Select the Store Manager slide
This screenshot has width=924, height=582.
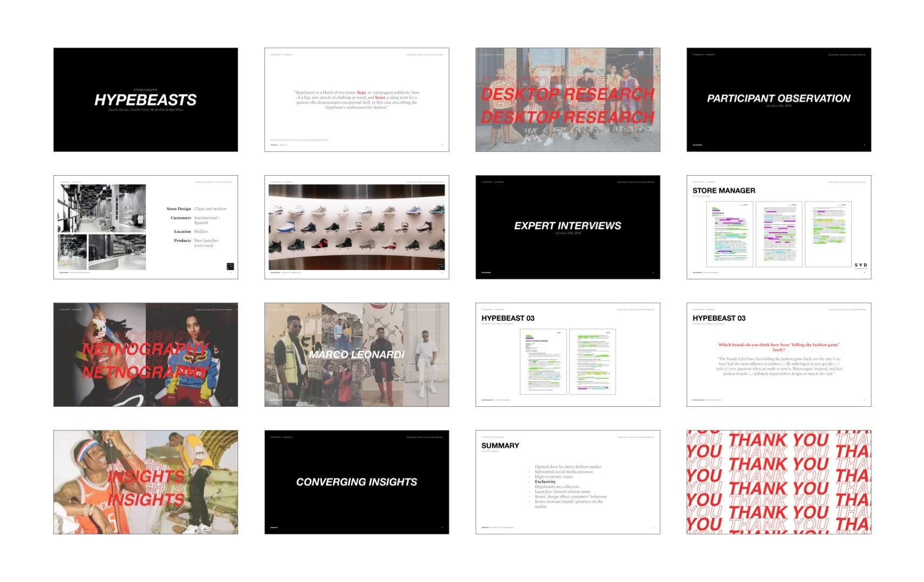click(x=779, y=227)
